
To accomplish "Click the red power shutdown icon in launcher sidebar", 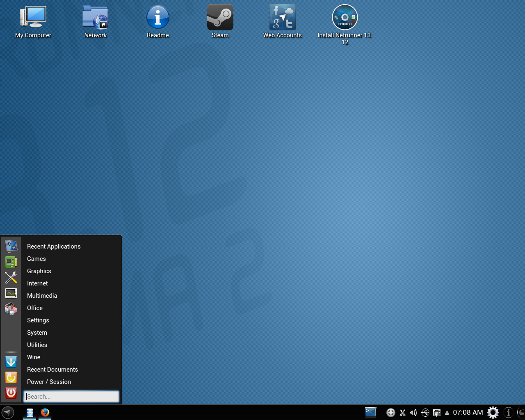I will pos(11,393).
